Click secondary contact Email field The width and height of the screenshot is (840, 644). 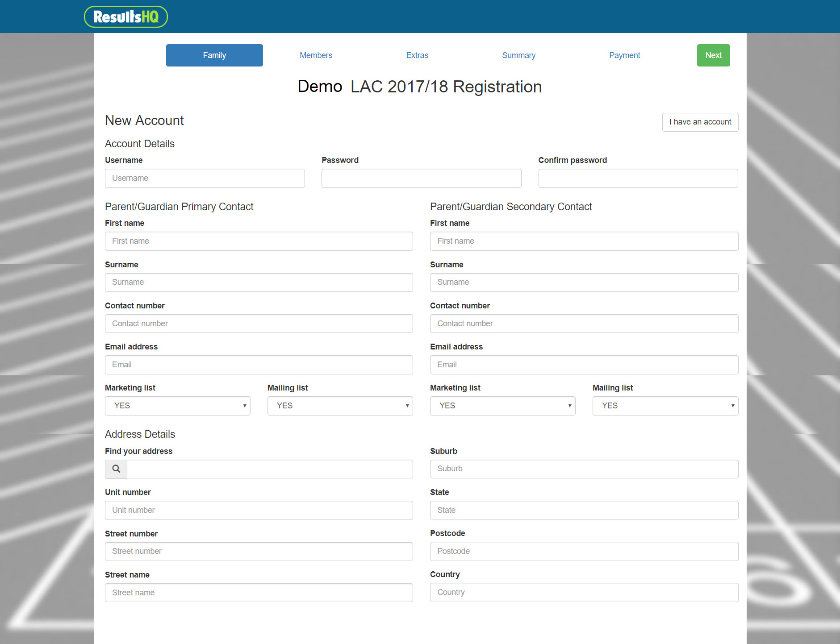pyautogui.click(x=584, y=365)
